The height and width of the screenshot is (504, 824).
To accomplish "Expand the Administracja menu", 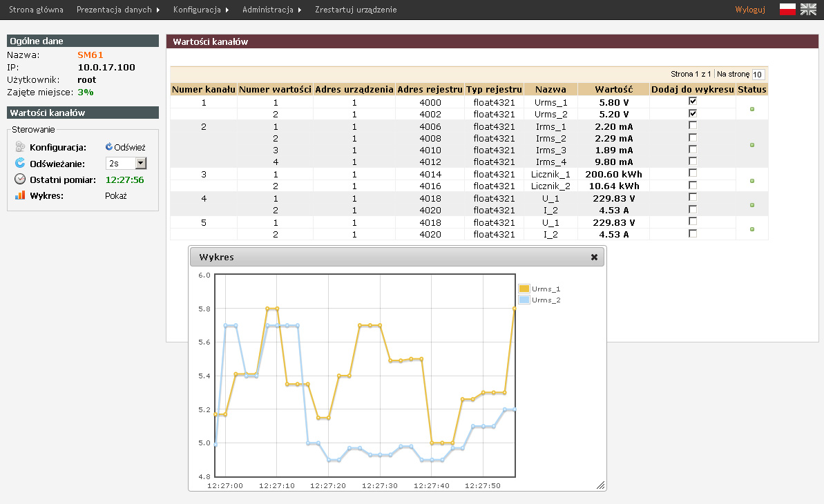I will click(x=271, y=10).
